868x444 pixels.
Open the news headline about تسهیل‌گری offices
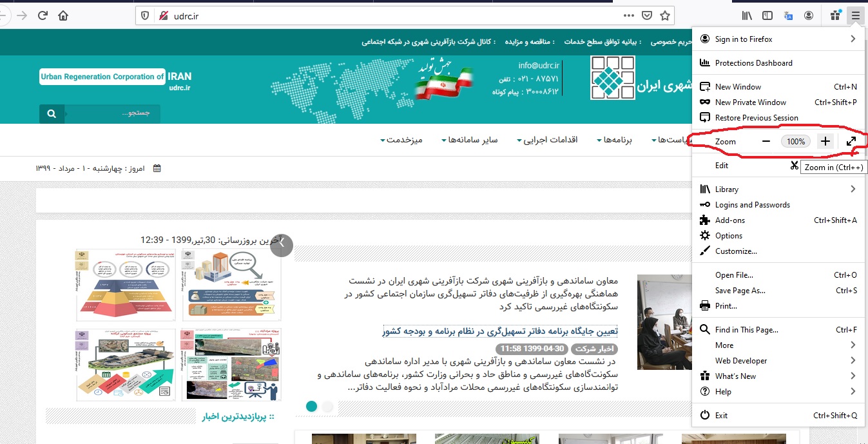500,331
